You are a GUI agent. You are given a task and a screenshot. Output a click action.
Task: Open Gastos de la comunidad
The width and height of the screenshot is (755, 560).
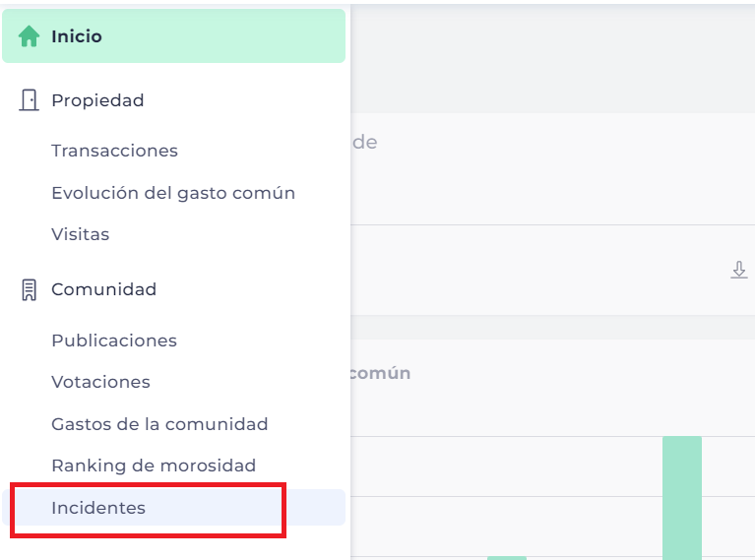[159, 424]
